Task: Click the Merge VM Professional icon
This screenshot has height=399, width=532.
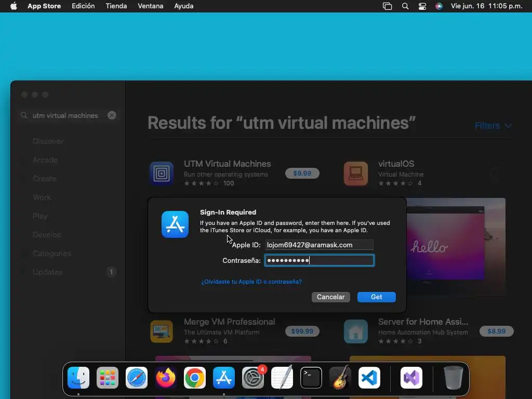Action: [162, 331]
